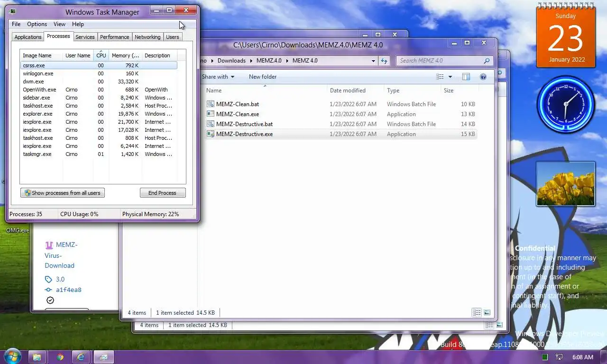This screenshot has width=607, height=364.
Task: Switch front Explorer to details view via status icon
Action: click(x=477, y=312)
